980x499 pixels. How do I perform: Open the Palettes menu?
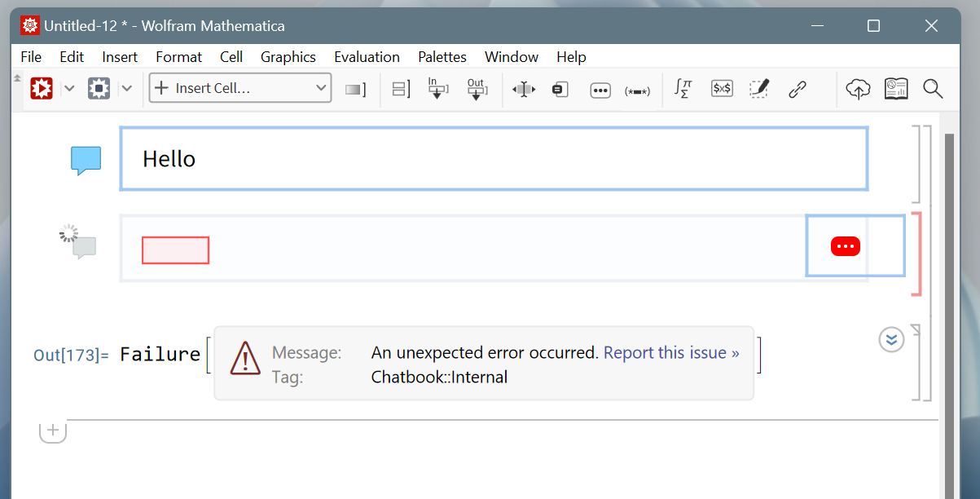(442, 56)
